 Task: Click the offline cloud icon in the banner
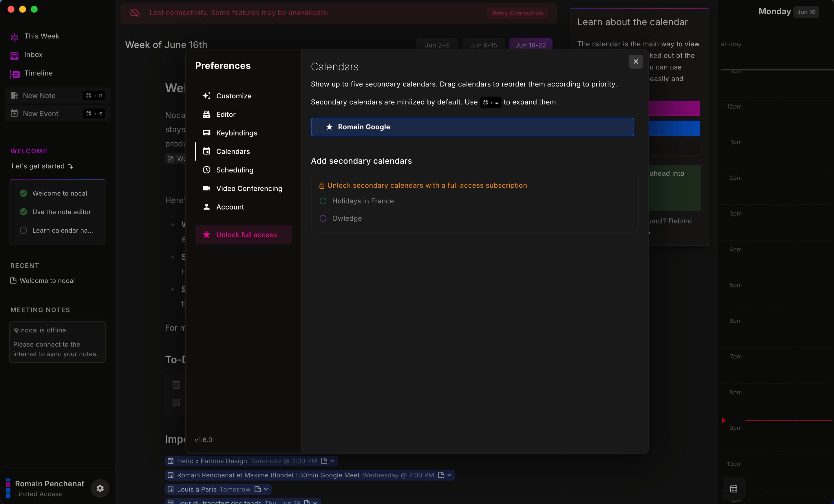(x=135, y=13)
